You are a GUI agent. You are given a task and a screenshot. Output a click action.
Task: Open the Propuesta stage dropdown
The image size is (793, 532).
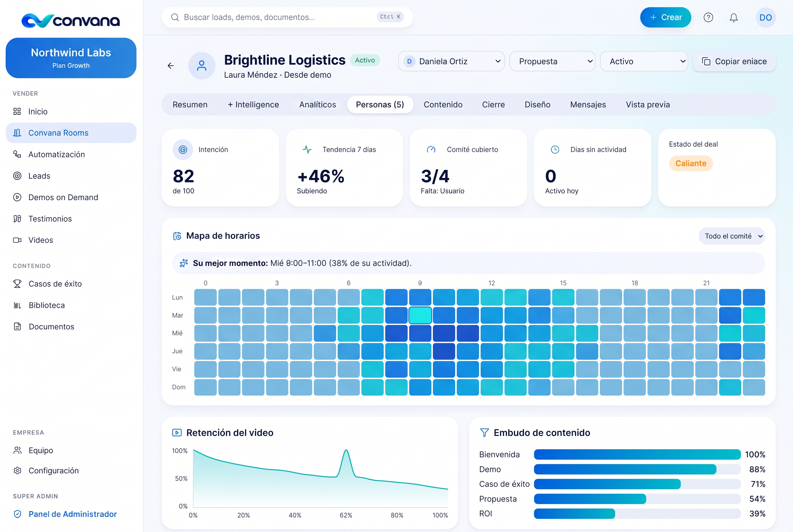(x=552, y=61)
